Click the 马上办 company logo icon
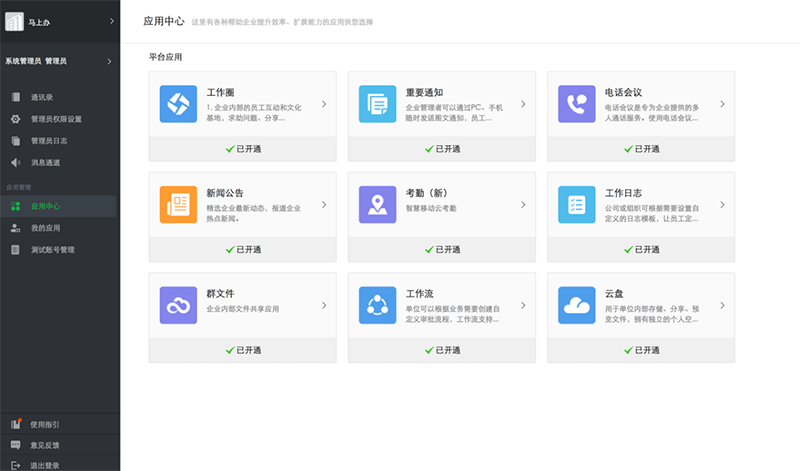Viewport: 800px width, 471px height. (14, 21)
